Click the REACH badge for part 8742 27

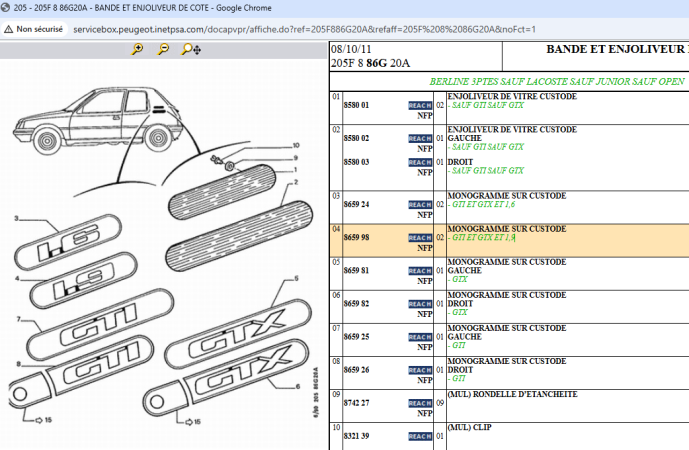tap(420, 403)
